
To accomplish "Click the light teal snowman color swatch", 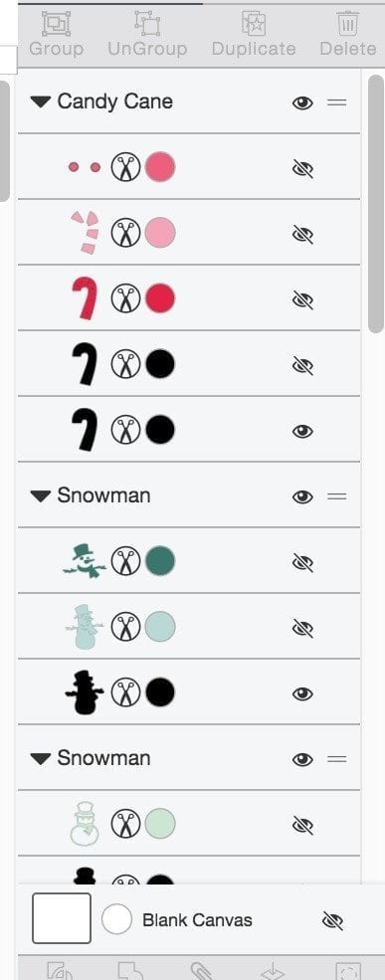I will point(160,626).
